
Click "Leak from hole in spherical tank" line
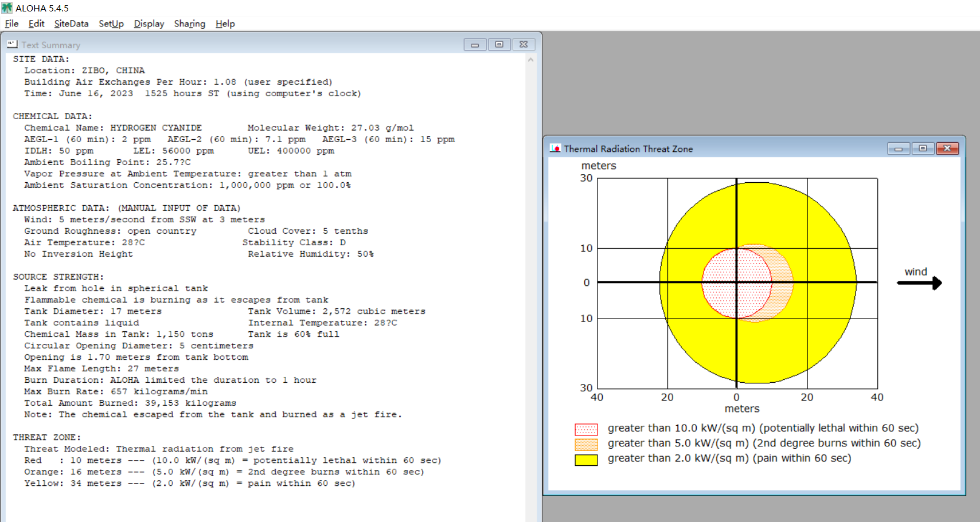116,288
